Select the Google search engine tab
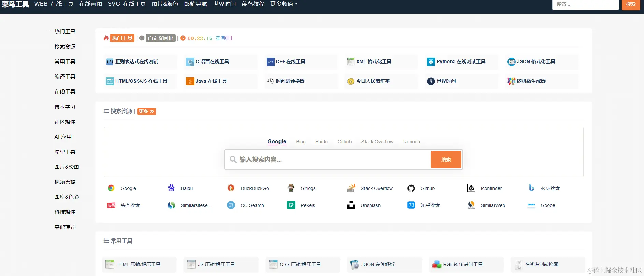Screen dimensions: 644x276 277,142
